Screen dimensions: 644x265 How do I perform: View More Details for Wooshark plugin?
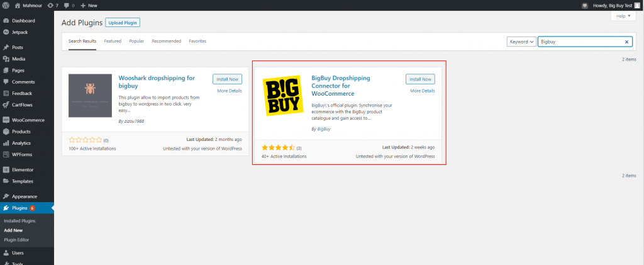(x=230, y=91)
